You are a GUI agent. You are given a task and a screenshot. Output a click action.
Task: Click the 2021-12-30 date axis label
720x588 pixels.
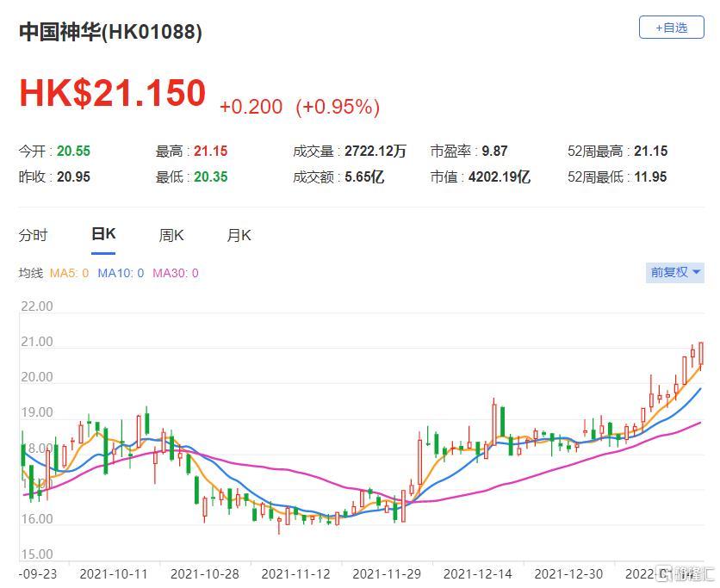(568, 573)
